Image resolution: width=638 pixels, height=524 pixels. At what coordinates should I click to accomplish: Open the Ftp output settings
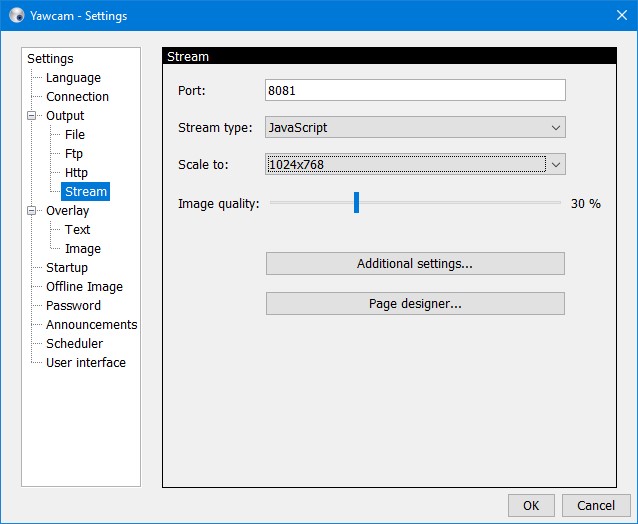click(74, 153)
